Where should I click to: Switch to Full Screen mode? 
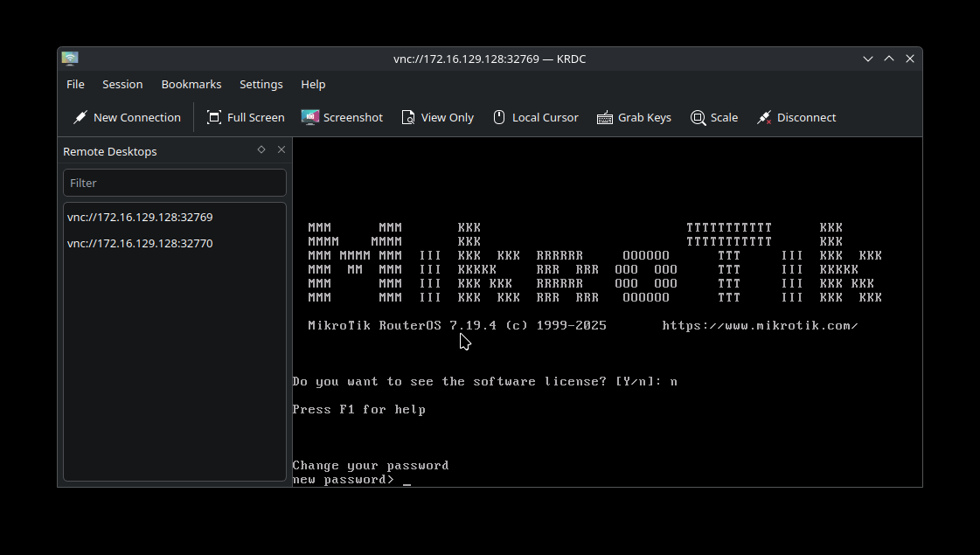click(246, 117)
